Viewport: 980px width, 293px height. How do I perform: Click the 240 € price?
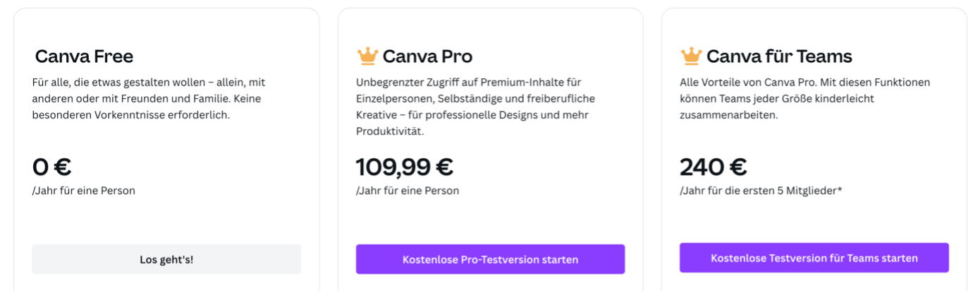[713, 167]
